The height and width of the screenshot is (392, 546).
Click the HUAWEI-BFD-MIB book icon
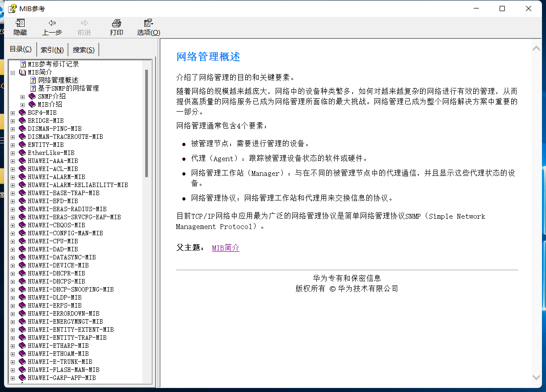[22, 201]
